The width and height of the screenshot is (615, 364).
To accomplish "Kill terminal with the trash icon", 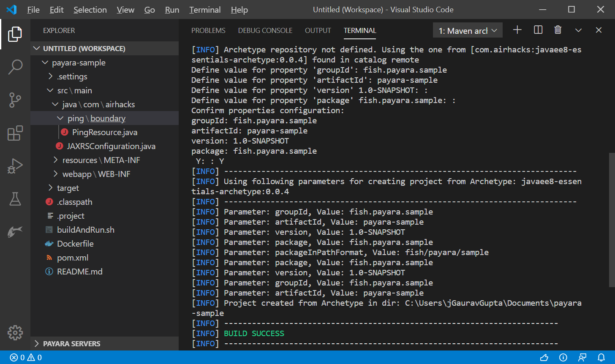I will pyautogui.click(x=558, y=30).
